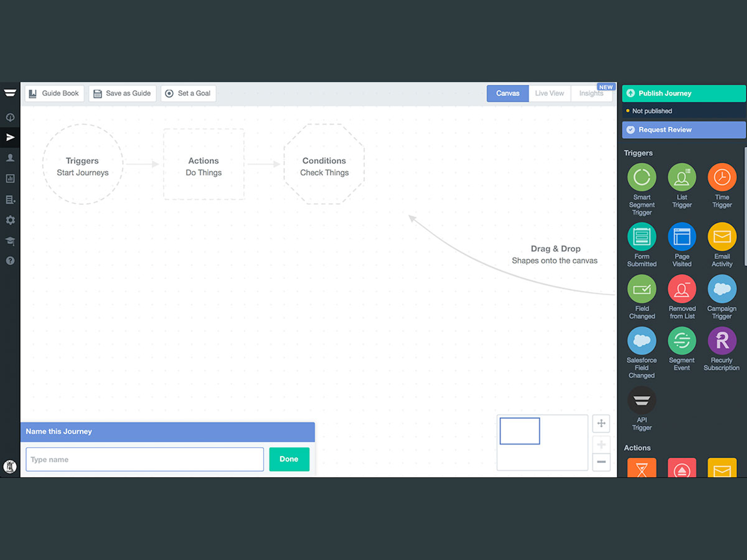Select the Recurly Subscription trigger
Viewport: 747px width, 560px height.
722,341
